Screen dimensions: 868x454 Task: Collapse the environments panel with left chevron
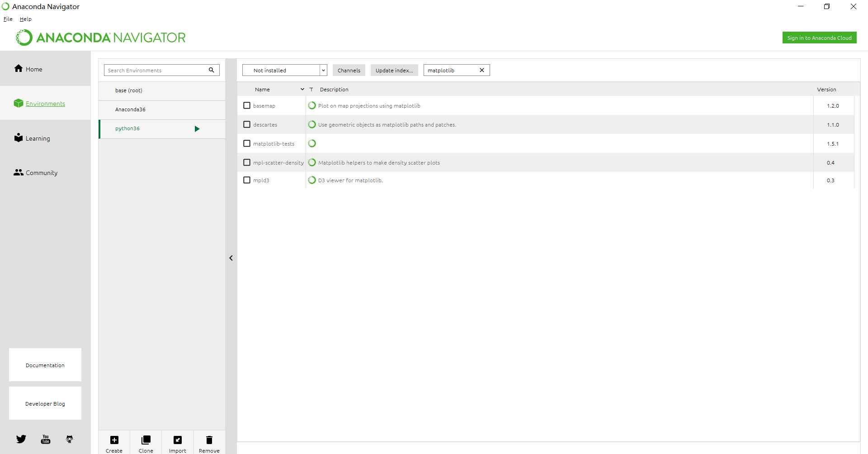231,258
